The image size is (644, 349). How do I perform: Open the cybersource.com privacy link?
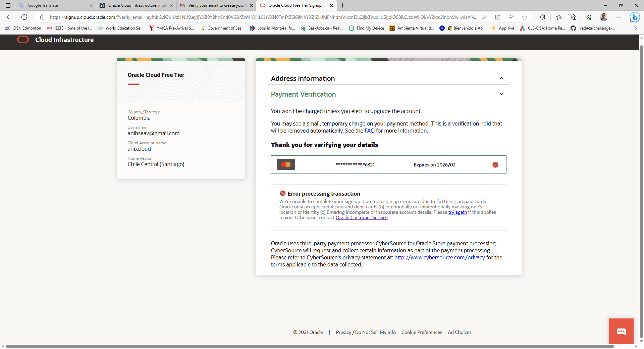tap(439, 257)
